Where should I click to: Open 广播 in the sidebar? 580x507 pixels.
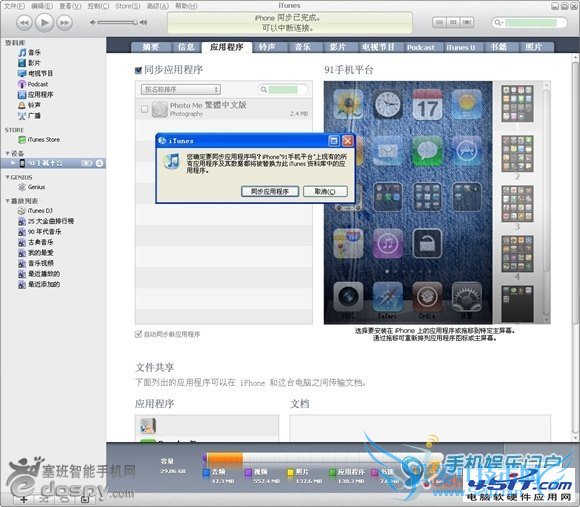point(30,116)
